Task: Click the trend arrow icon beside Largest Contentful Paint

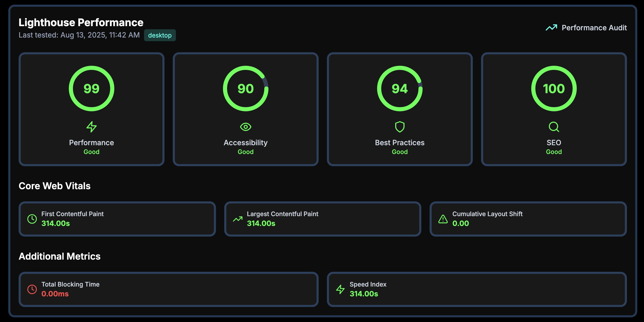Action: [x=237, y=219]
